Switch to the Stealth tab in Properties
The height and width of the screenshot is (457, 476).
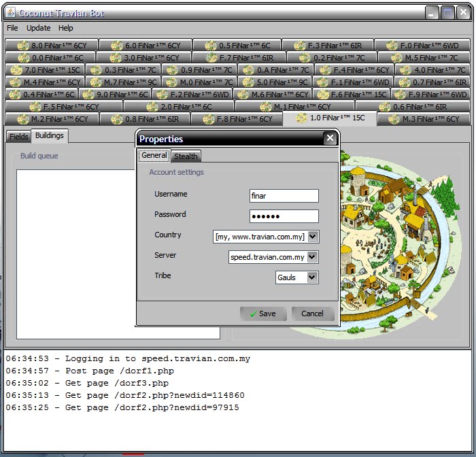pos(186,156)
